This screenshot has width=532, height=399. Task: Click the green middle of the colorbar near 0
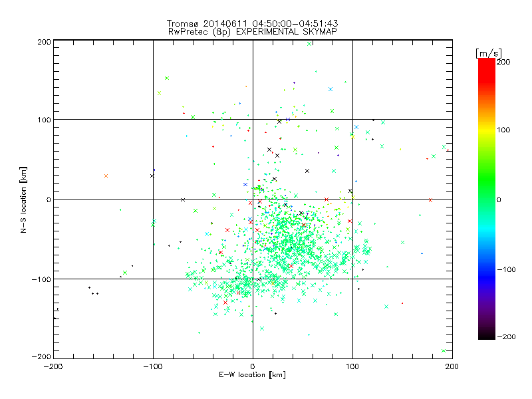pyautogui.click(x=487, y=199)
